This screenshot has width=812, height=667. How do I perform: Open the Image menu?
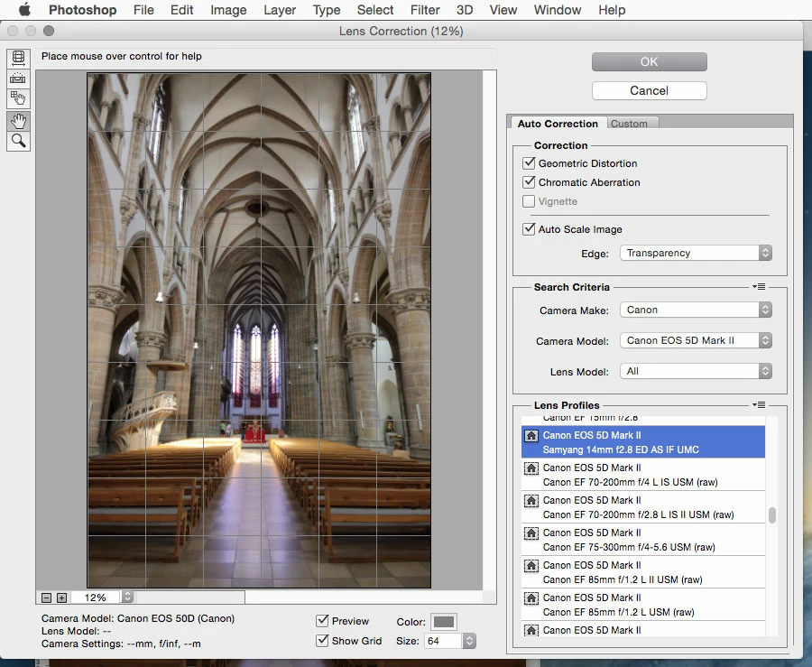point(228,10)
